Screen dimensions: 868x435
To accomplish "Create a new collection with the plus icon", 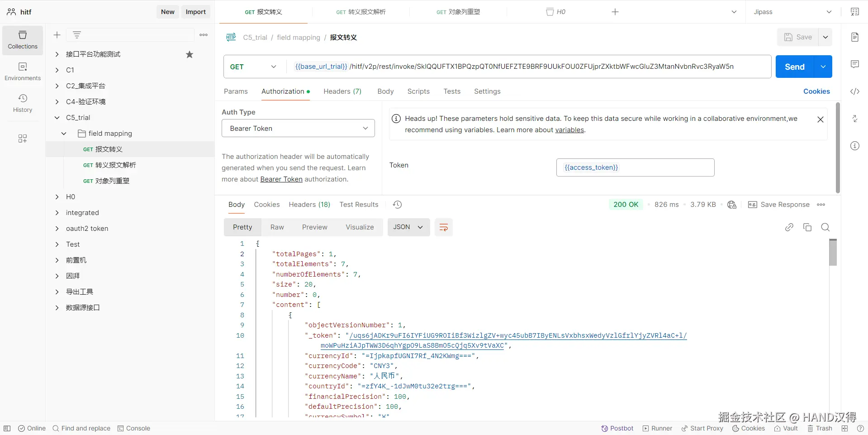I will point(57,35).
